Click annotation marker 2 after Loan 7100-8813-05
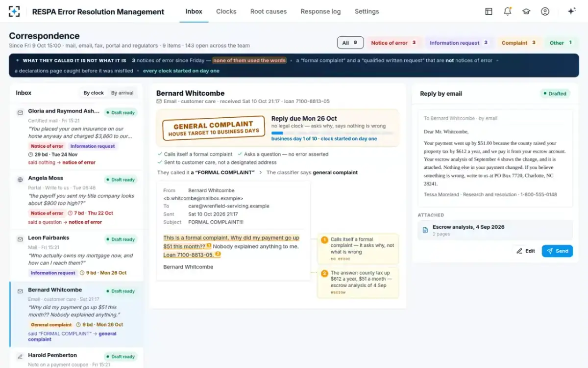The height and width of the screenshot is (368, 588). click(218, 255)
